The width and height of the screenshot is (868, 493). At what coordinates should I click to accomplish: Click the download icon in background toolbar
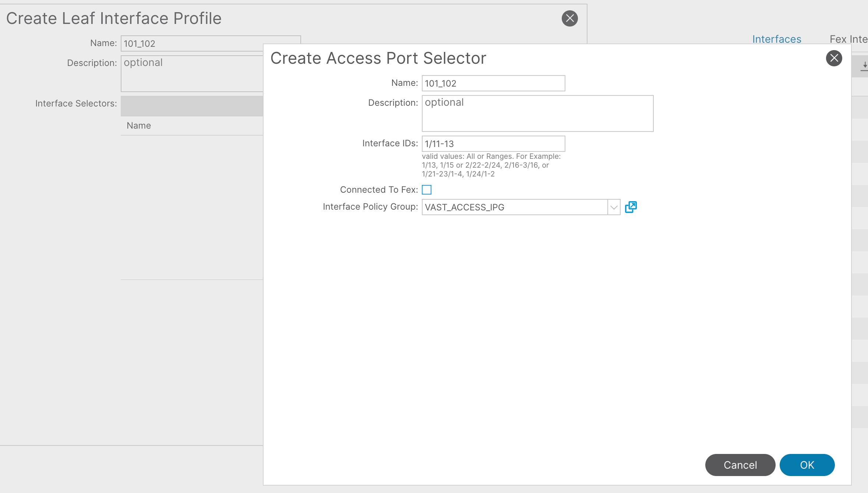864,66
